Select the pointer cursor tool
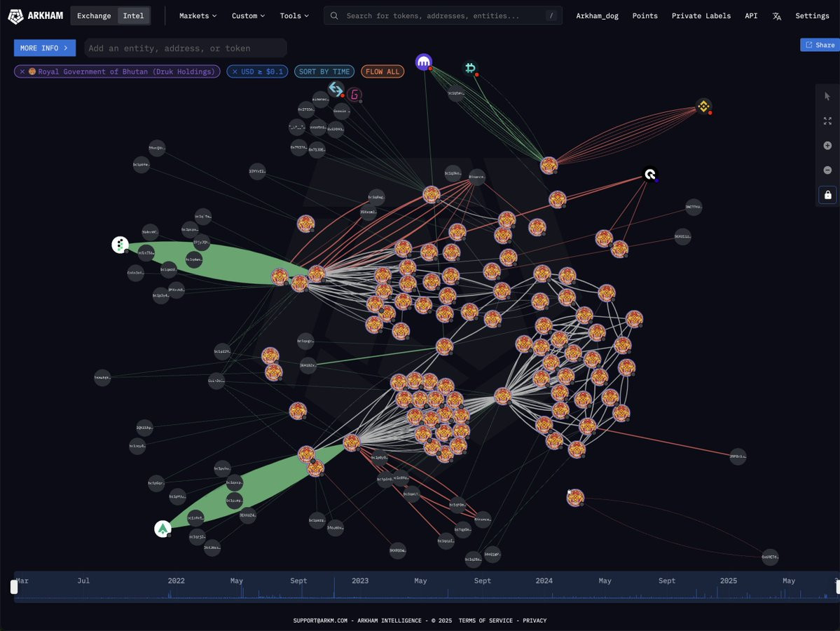 click(x=827, y=97)
